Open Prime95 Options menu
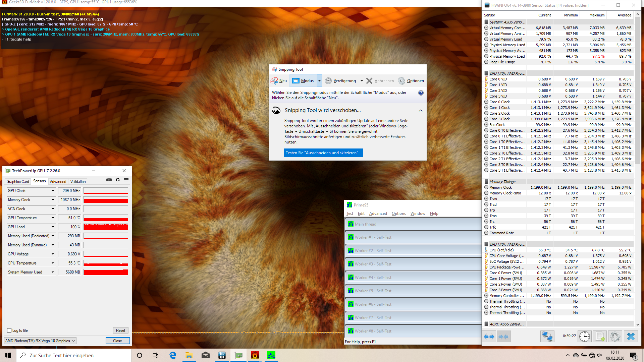This screenshot has width=644, height=362. pyautogui.click(x=398, y=214)
